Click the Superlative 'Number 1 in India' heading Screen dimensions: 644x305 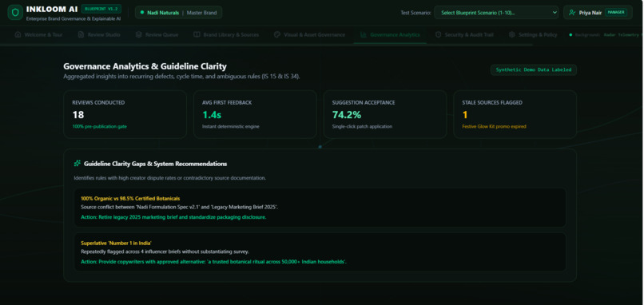(x=116, y=243)
